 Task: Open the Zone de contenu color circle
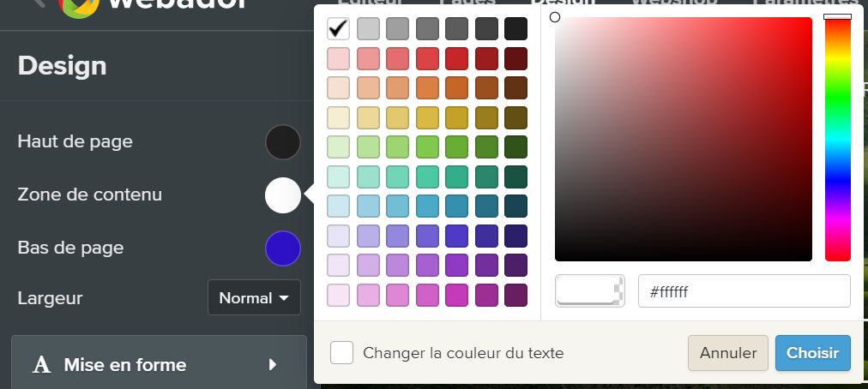283,195
